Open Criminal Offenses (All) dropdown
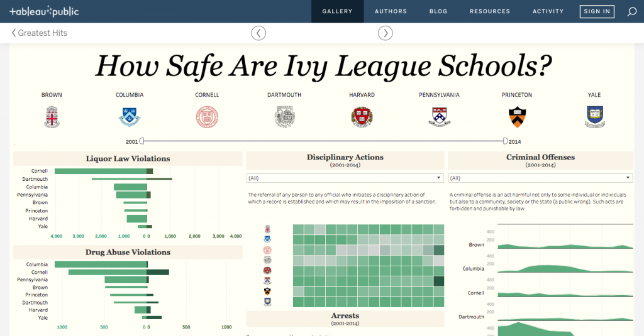 (540, 178)
